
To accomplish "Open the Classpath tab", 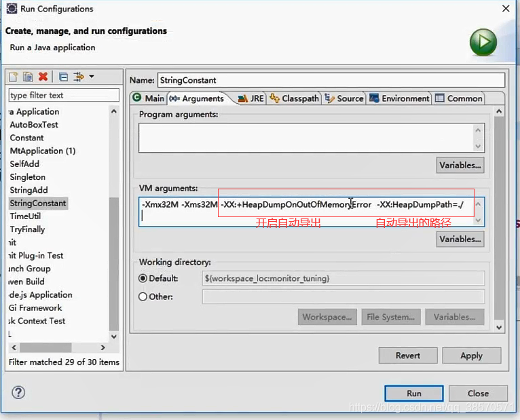I will [x=294, y=98].
